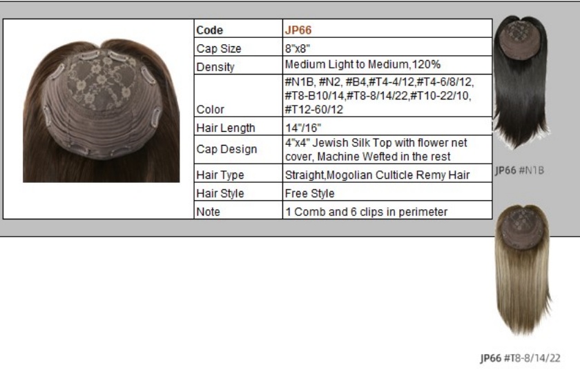The width and height of the screenshot is (580, 392).
Task: Click the "Free Style" hair style value
Action: point(309,194)
